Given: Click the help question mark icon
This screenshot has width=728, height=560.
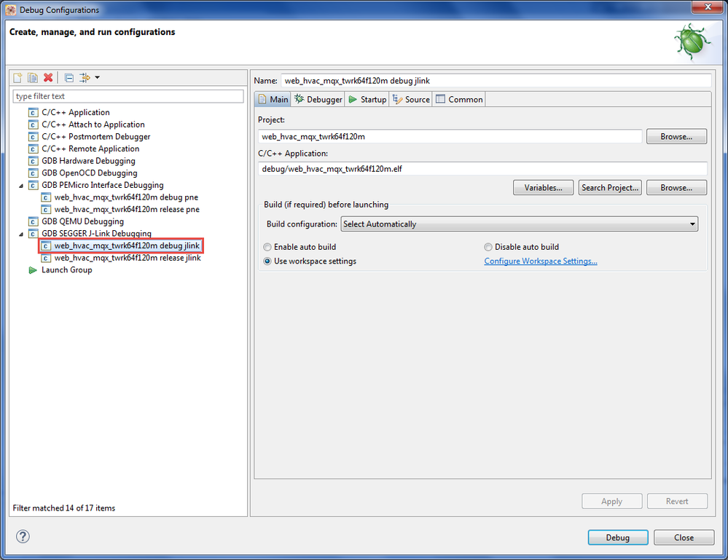Looking at the screenshot, I should pyautogui.click(x=23, y=537).
